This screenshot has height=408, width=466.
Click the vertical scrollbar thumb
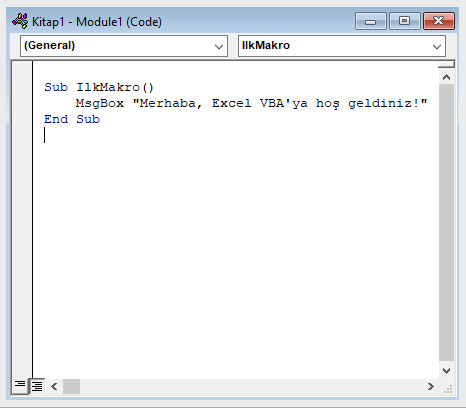pos(446,223)
